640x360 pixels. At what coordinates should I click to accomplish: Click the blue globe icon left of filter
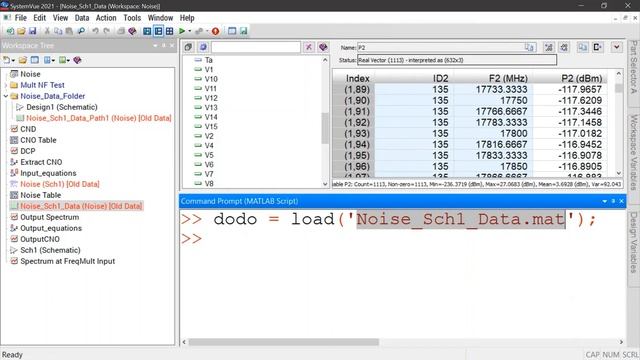tap(203, 47)
